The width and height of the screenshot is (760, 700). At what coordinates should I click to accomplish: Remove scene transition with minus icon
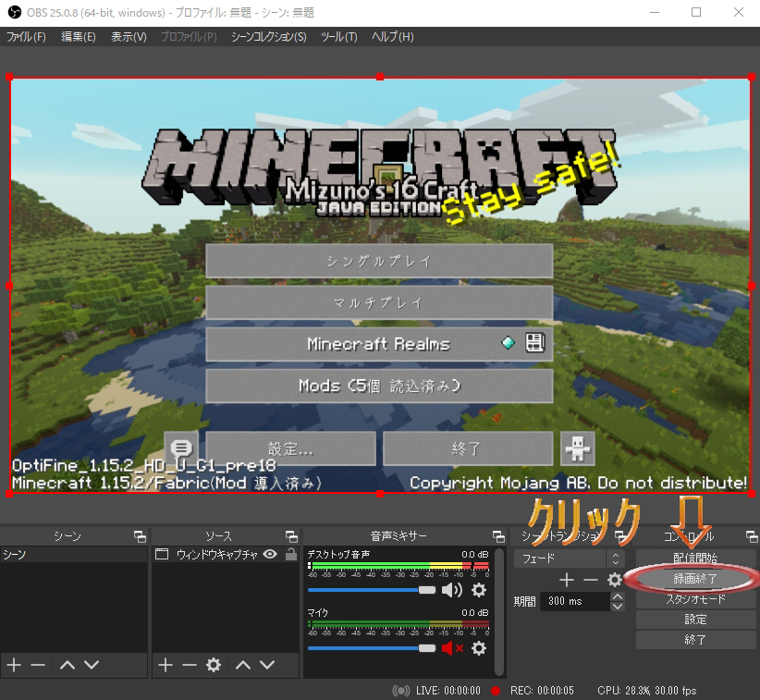click(591, 579)
